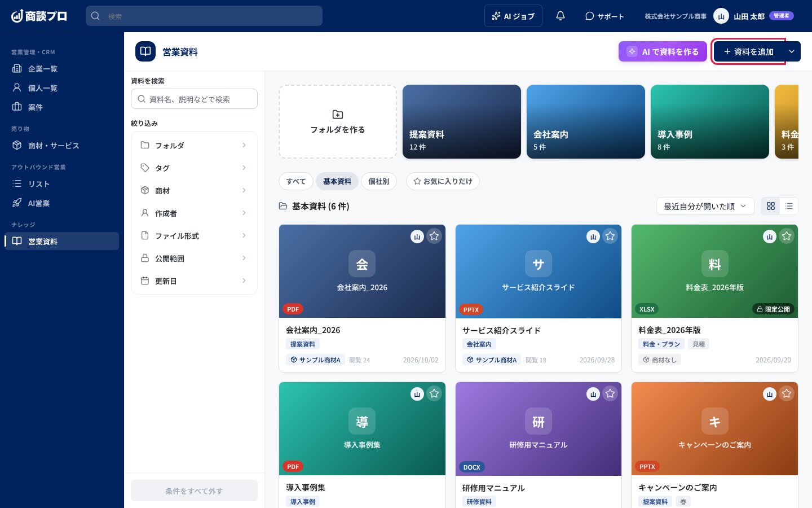This screenshot has height=508, width=812.
Task: Expand the ファイル形式 filter
Action: click(194, 235)
